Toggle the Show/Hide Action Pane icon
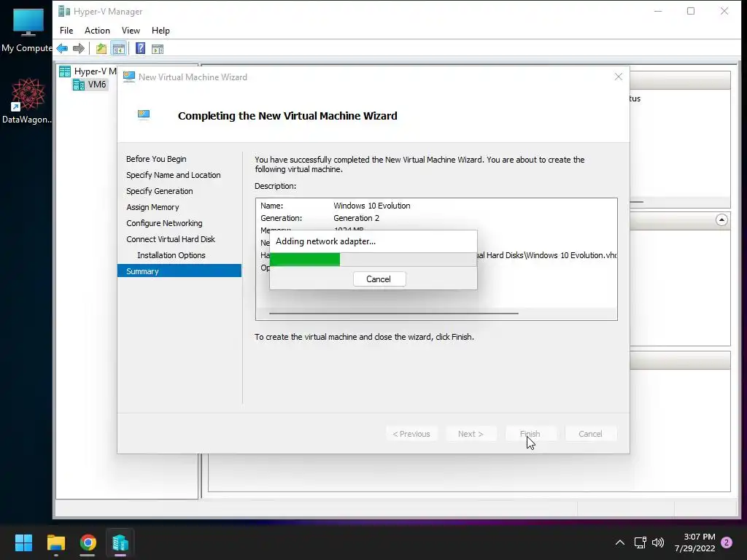Image resolution: width=747 pixels, height=560 pixels. tap(158, 49)
